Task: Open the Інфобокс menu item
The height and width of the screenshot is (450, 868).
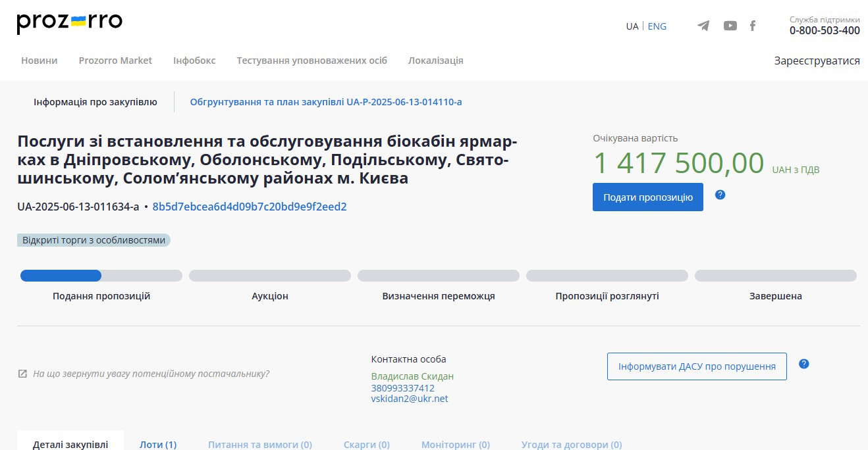Action: pos(194,61)
